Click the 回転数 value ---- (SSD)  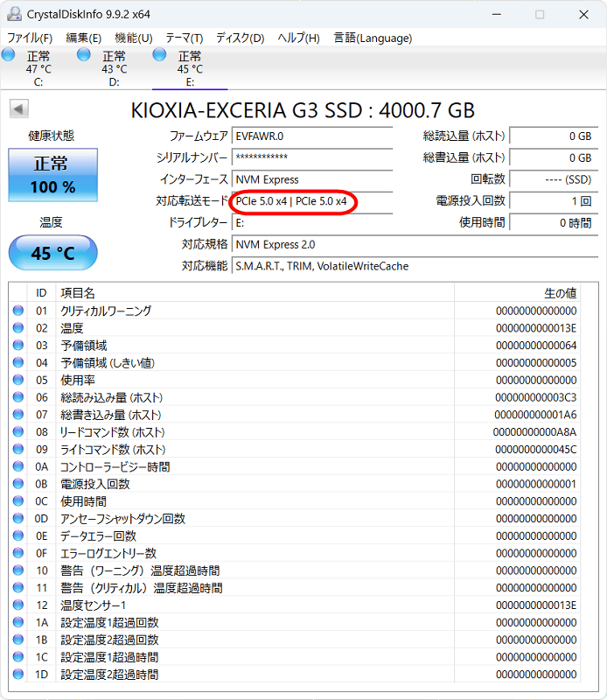coord(554,179)
